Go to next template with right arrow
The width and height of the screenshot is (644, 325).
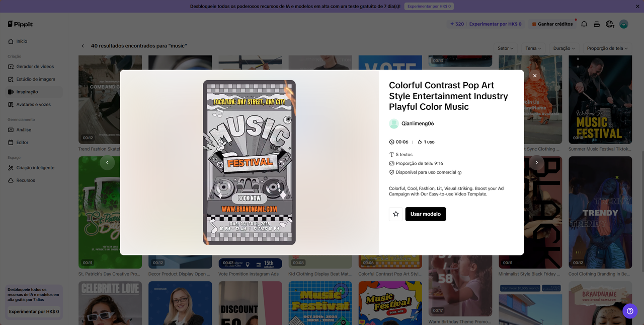tap(537, 163)
